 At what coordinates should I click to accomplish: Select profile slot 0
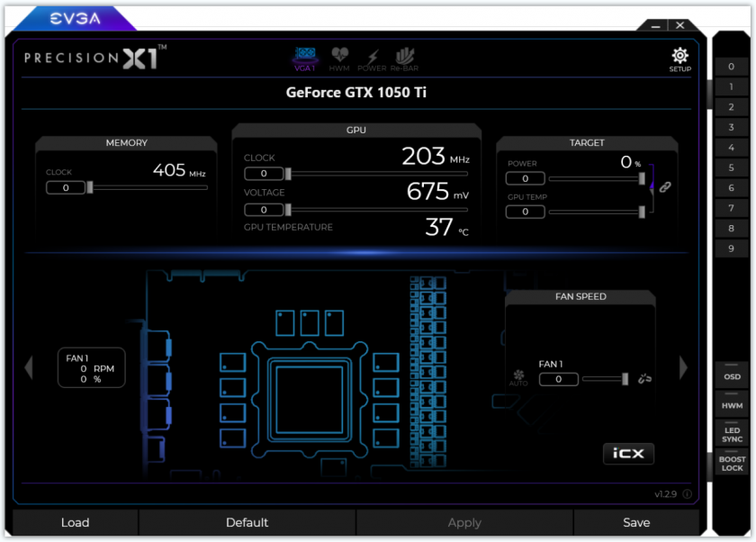[732, 67]
